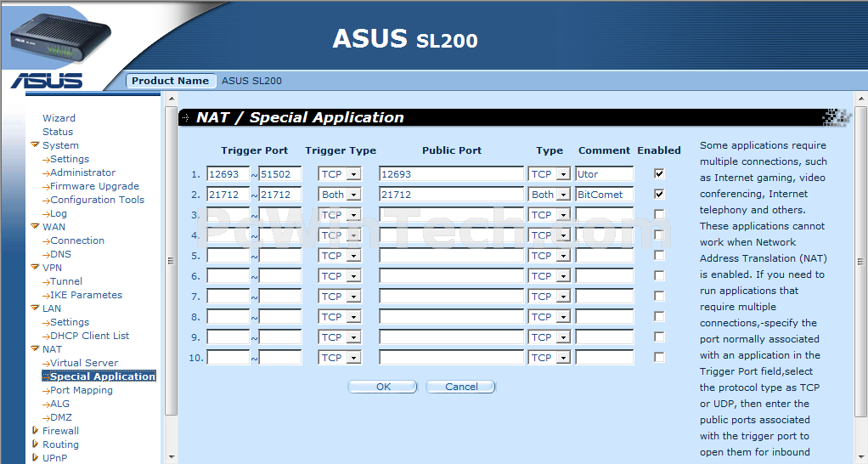
Task: Open System Settings page
Action: click(70, 159)
